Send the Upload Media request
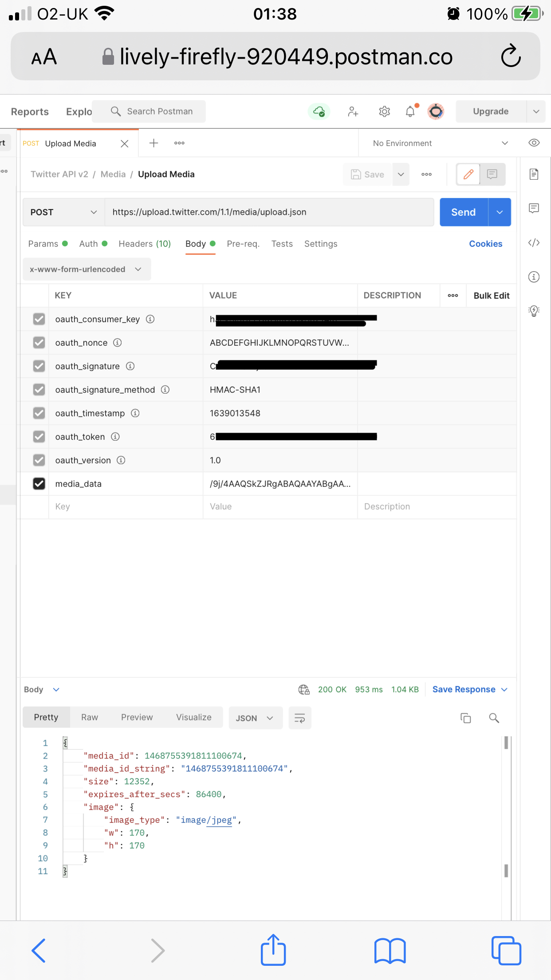The width and height of the screenshot is (551, 980). tap(463, 212)
